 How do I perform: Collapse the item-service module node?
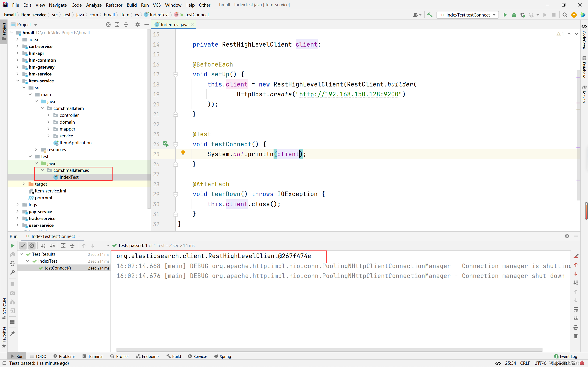click(x=17, y=81)
